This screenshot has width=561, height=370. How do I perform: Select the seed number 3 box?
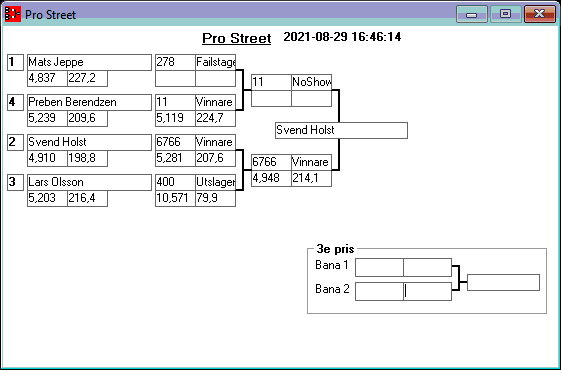point(15,182)
